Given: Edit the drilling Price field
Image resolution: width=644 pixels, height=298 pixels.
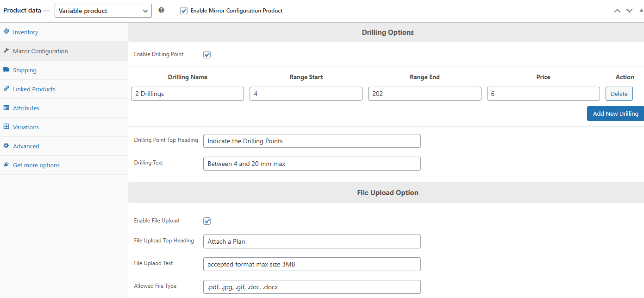Looking at the screenshot, I should (x=544, y=94).
